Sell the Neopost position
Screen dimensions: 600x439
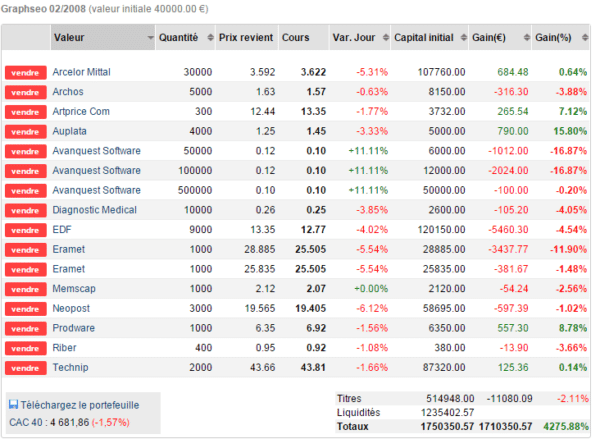click(26, 309)
